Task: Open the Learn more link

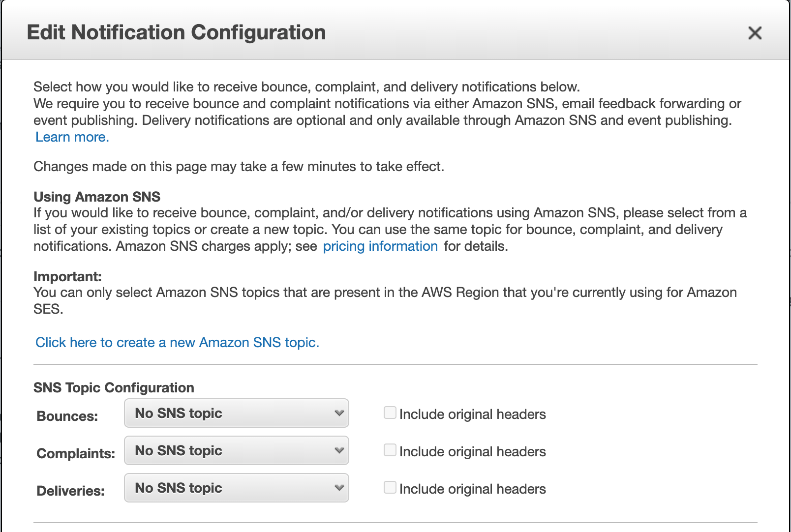Action: [72, 137]
